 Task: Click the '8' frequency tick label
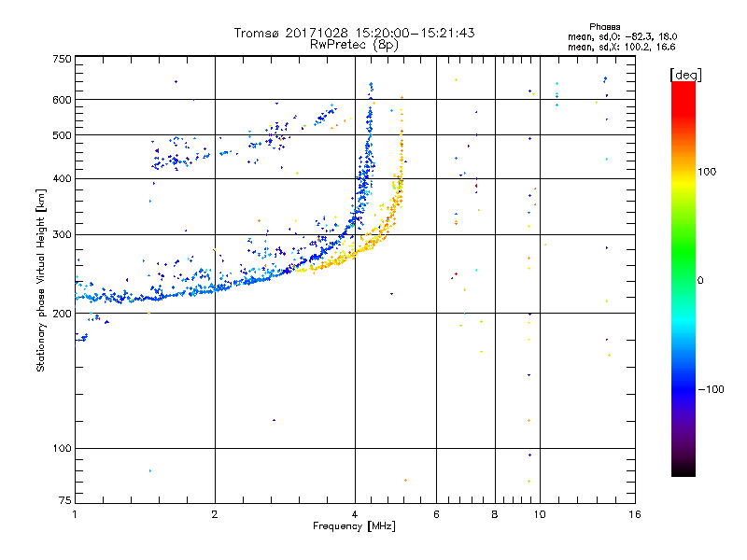click(x=495, y=514)
